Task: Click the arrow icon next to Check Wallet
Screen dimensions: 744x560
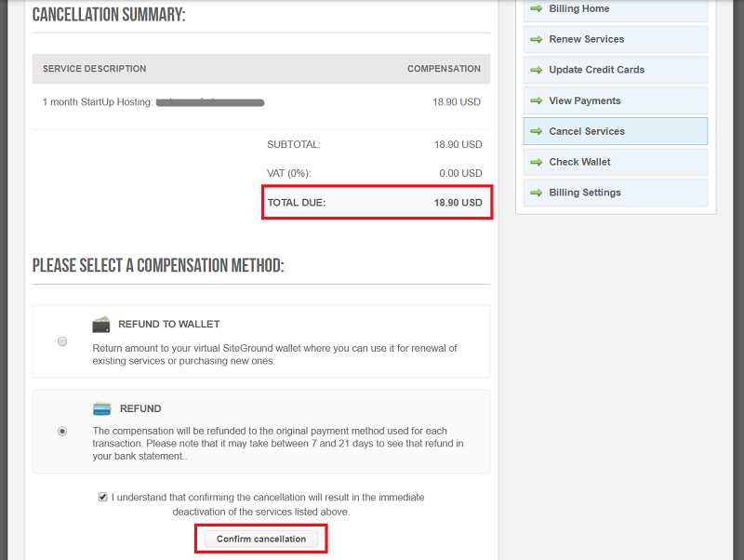Action: 536,162
